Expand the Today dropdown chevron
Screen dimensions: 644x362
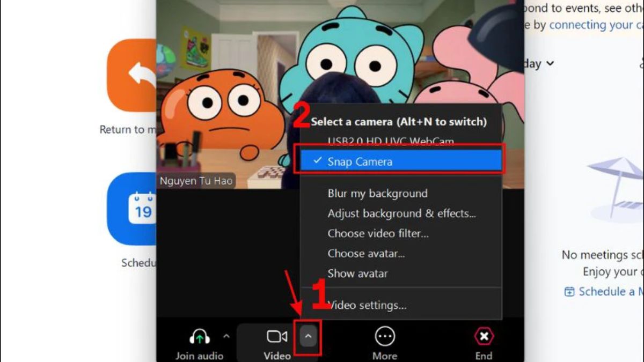550,64
